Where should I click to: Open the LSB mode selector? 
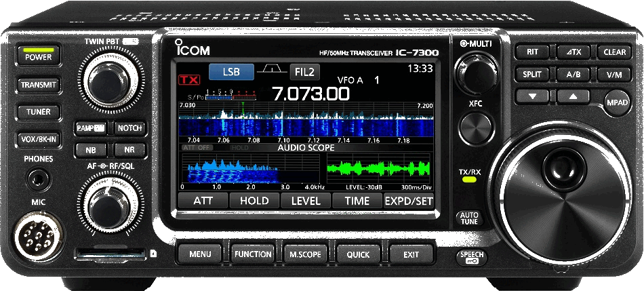click(x=231, y=71)
